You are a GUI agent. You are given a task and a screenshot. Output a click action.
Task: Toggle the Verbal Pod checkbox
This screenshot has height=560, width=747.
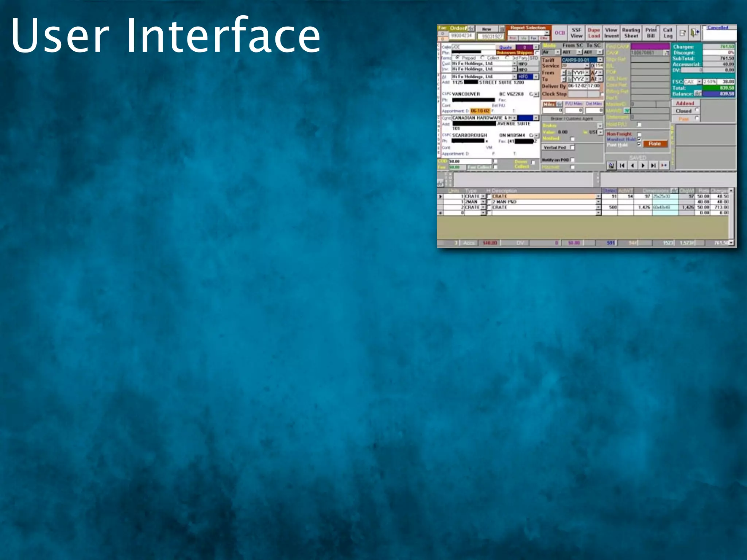coord(572,147)
